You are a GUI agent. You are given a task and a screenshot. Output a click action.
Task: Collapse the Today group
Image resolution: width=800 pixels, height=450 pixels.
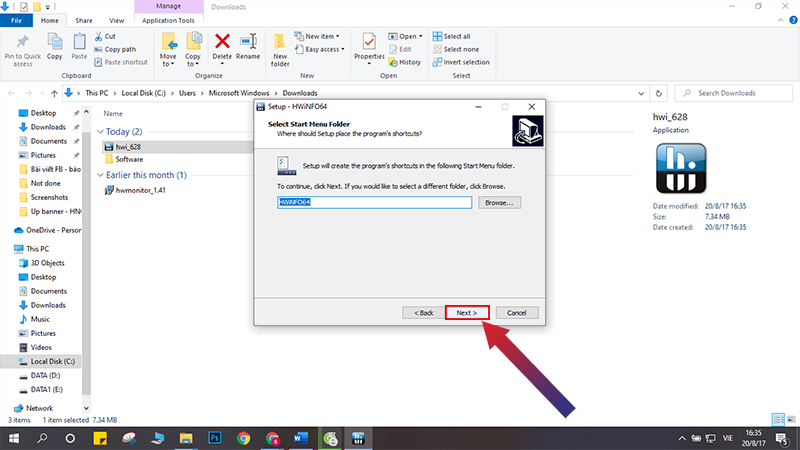100,132
